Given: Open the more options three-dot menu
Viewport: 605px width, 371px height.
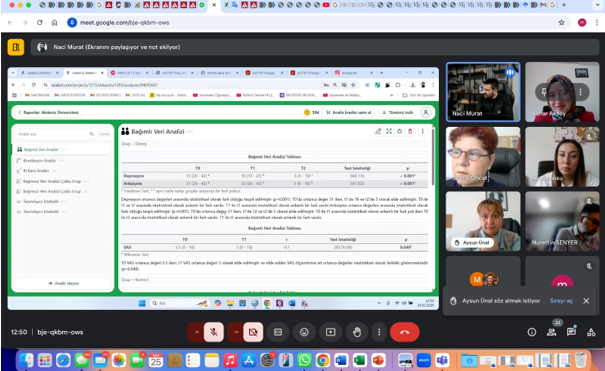Looking at the screenshot, I should (x=379, y=332).
